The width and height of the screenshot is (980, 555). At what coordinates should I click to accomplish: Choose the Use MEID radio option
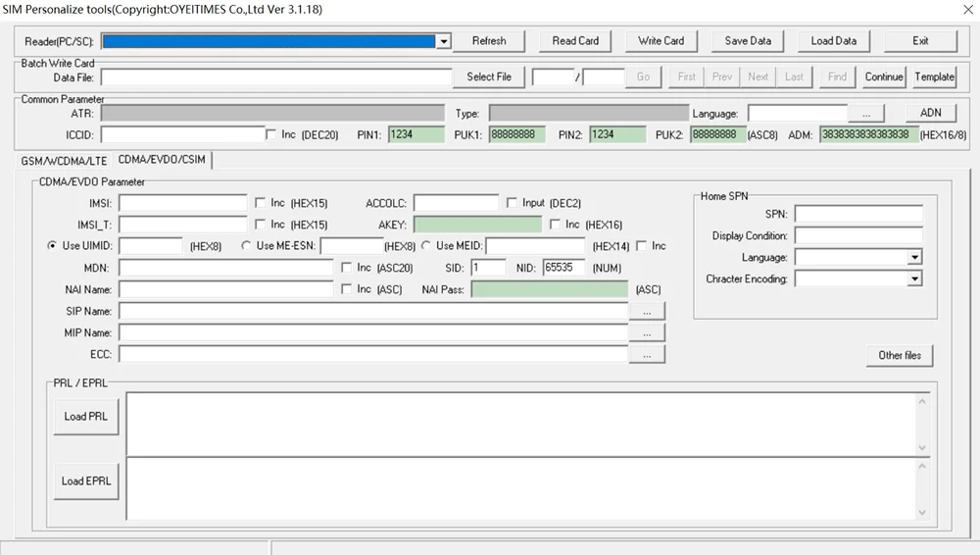click(426, 246)
